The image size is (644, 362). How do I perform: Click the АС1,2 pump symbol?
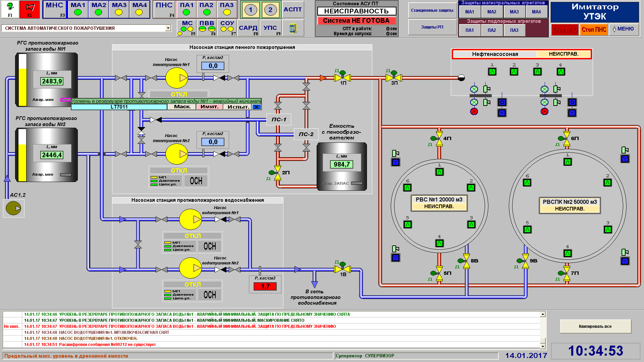(x=13, y=208)
